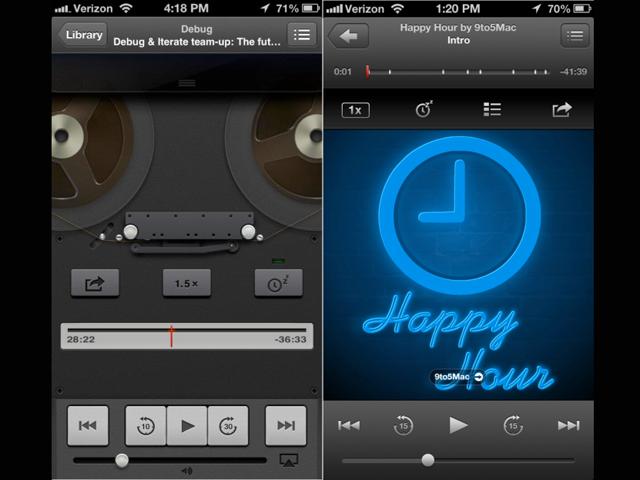Skip to next track in left player
The image size is (640, 480).
pyautogui.click(x=286, y=426)
